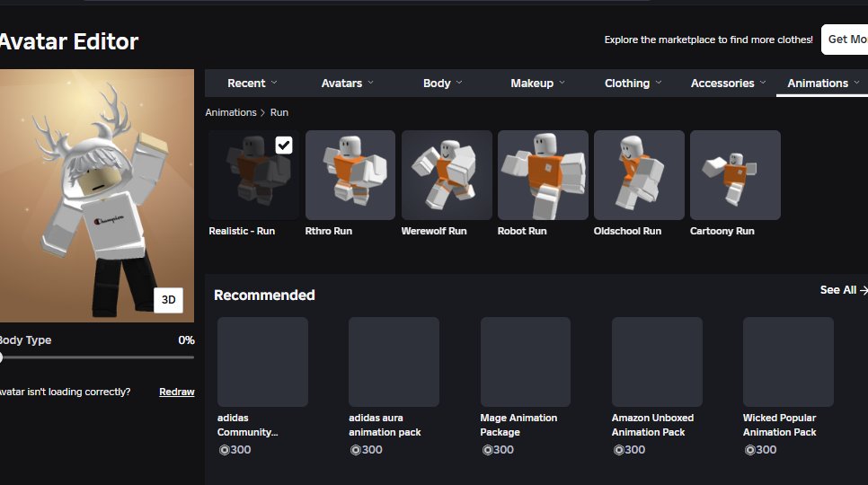Equip the Cartoony Run animation icon
Screen dimensions: 868x485
(735, 175)
